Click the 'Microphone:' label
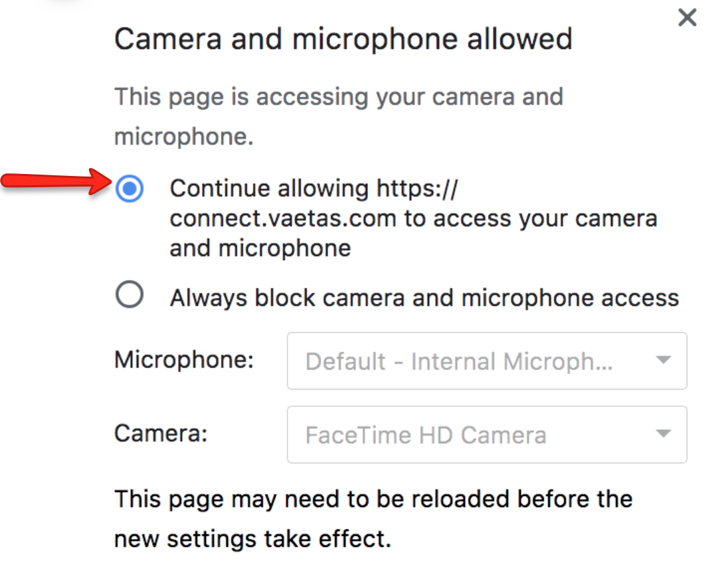728x563 pixels. click(x=184, y=360)
